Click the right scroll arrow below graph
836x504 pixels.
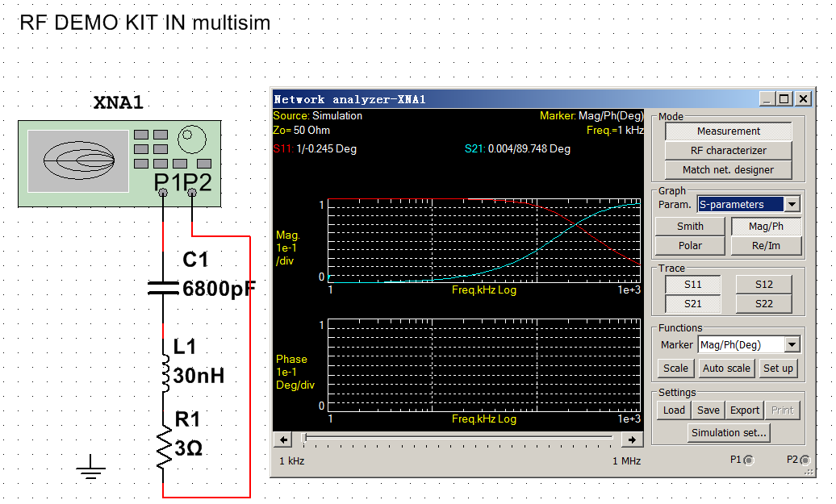[633, 439]
